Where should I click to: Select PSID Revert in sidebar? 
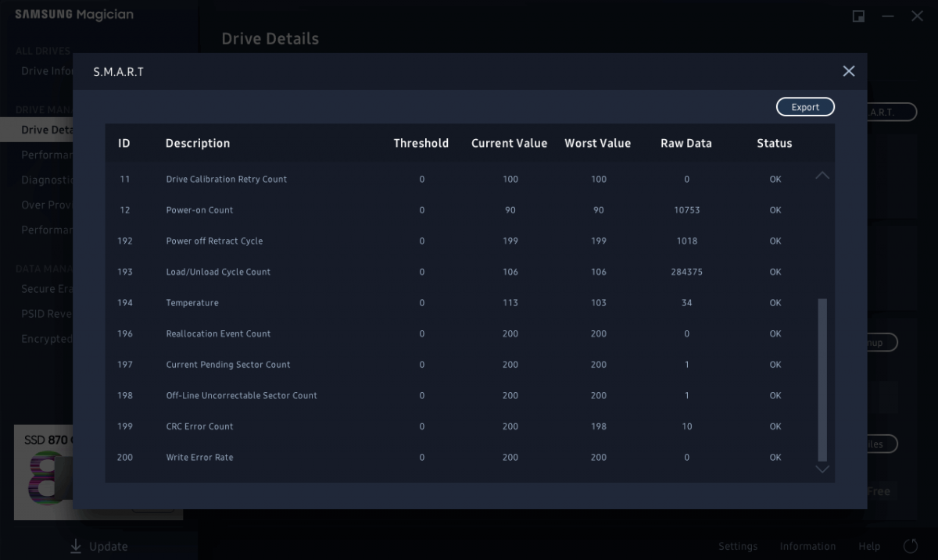47,313
